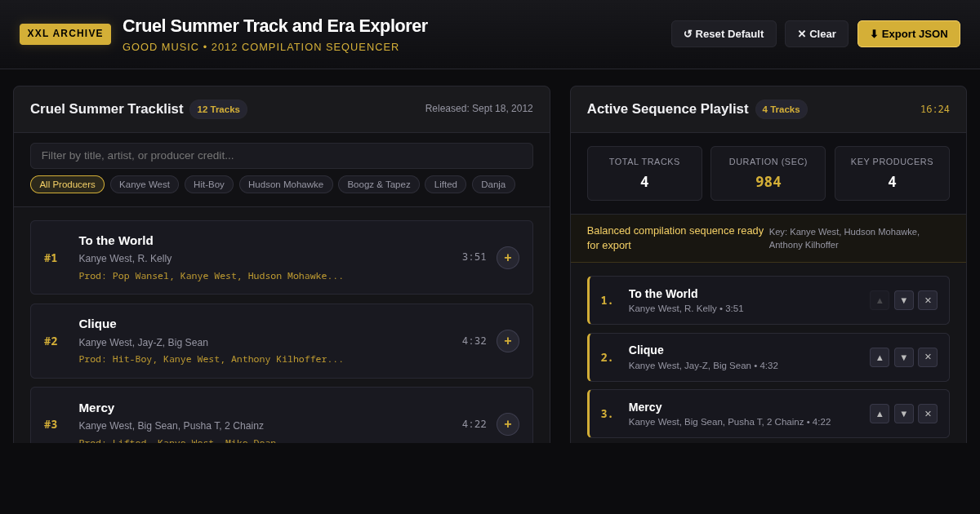Click 3:51 duration in tracklist
The width and height of the screenshot is (980, 514).
(x=474, y=257)
